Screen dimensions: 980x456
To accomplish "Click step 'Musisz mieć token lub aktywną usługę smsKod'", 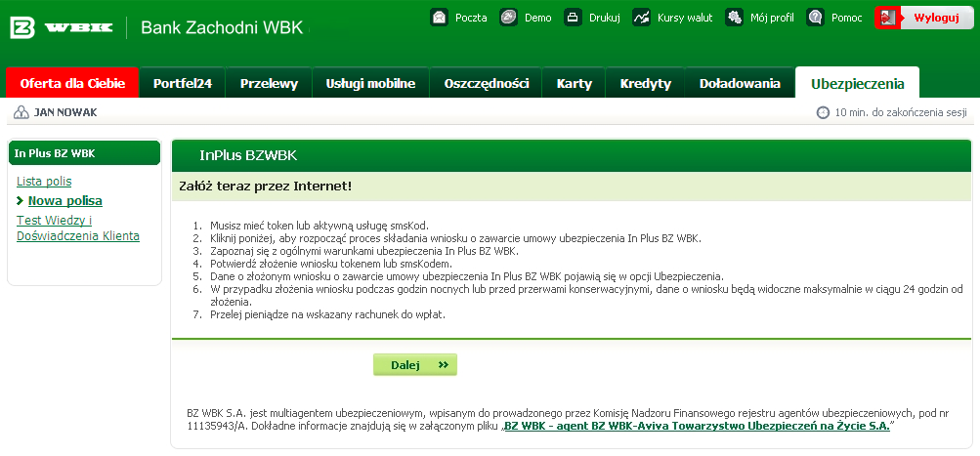I will (x=320, y=226).
